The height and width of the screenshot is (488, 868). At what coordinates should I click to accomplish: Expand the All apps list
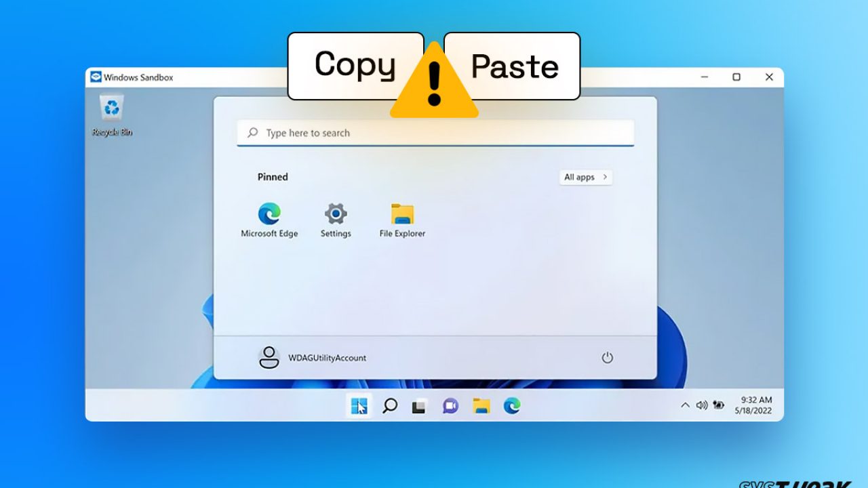pos(585,178)
